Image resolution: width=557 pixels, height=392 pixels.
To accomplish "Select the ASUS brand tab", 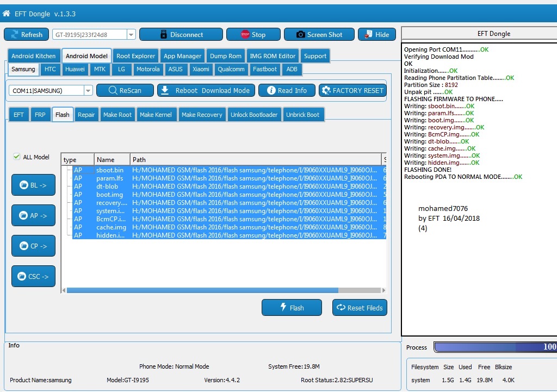I will pyautogui.click(x=176, y=69).
